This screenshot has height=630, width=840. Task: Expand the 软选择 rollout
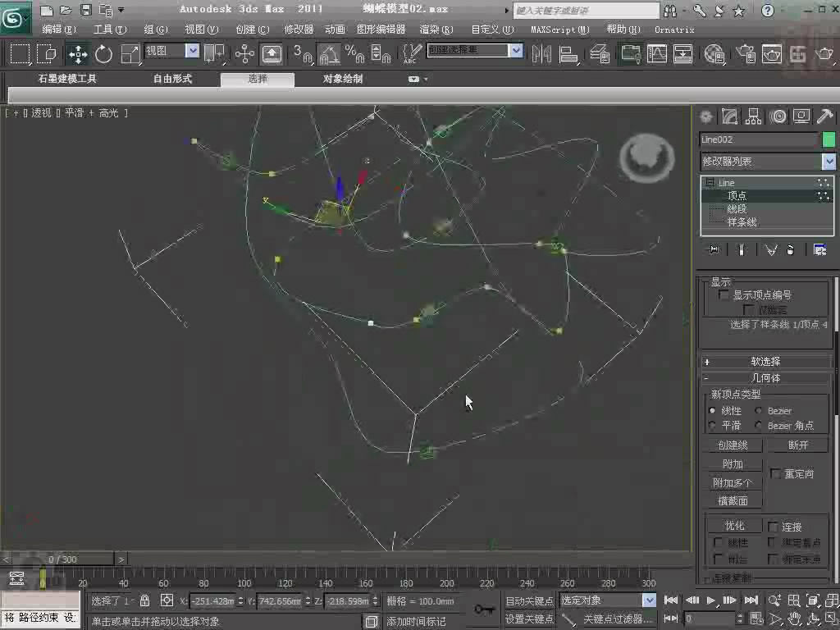tap(766, 362)
